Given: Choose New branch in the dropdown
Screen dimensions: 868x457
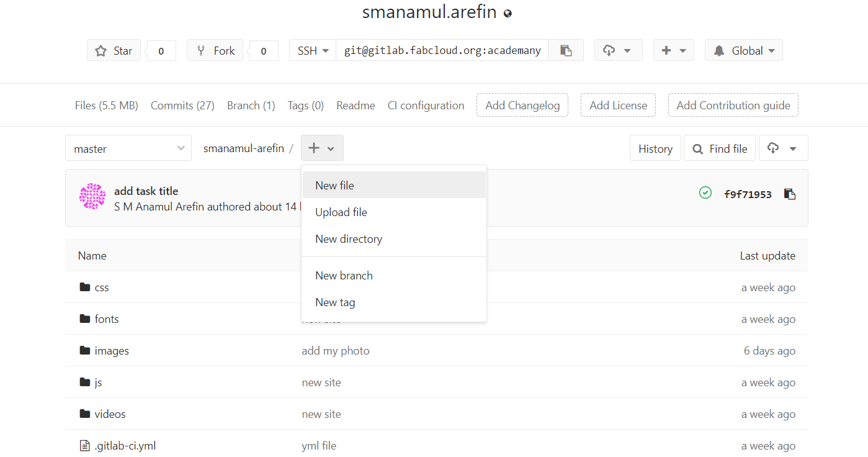Looking at the screenshot, I should pos(344,276).
